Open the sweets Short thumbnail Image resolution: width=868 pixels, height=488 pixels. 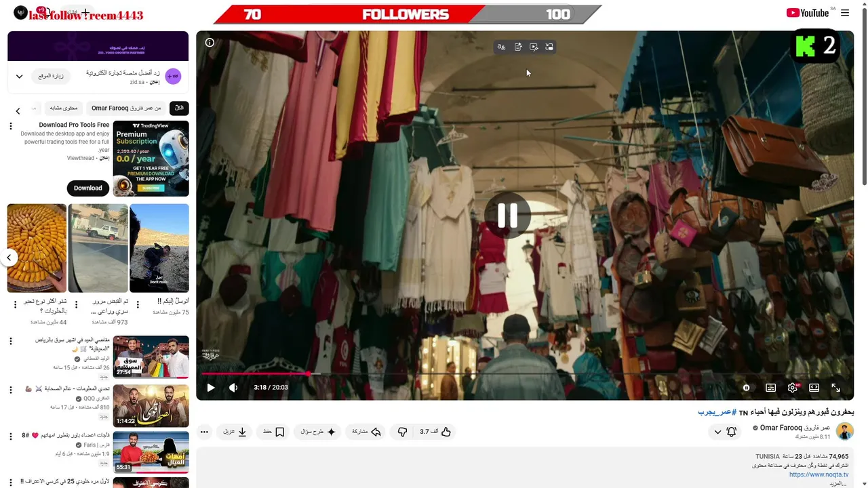(x=37, y=248)
